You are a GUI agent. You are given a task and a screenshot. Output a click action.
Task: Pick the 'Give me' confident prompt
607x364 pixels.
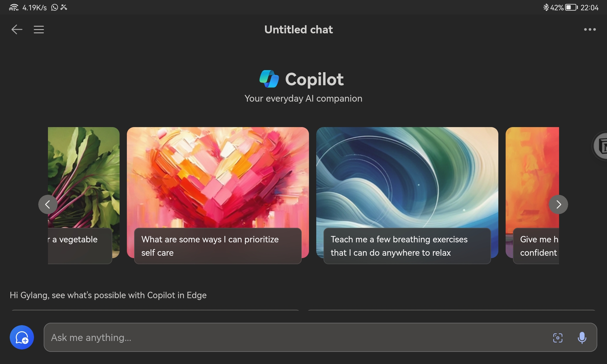[x=537, y=246]
